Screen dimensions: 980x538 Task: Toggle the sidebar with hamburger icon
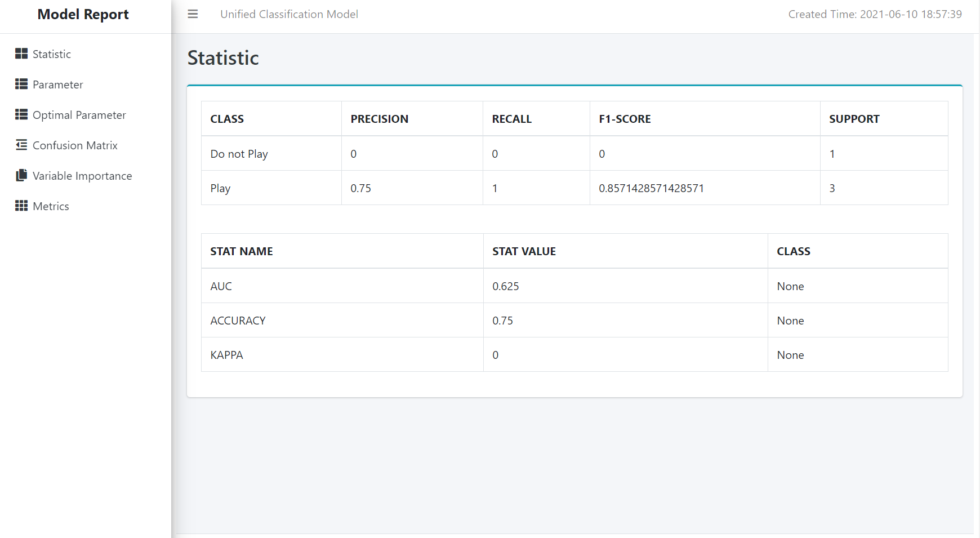[193, 14]
